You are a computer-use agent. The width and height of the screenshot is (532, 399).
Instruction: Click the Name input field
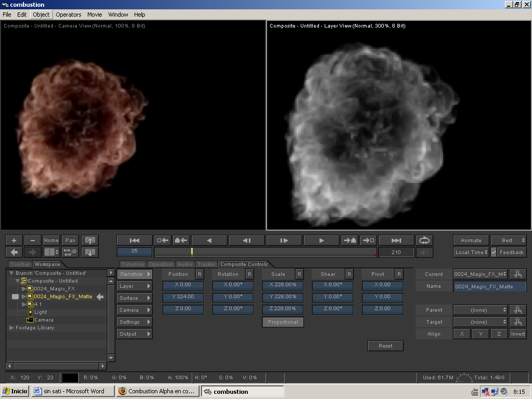click(x=489, y=286)
